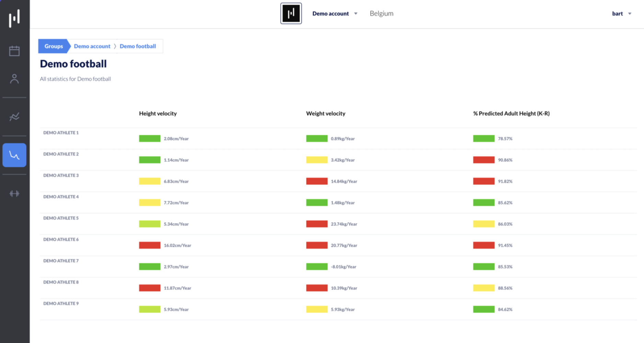This screenshot has height=343, width=644.
Task: Click the % Predicted Adult Height (K-R) header
Action: click(x=511, y=113)
